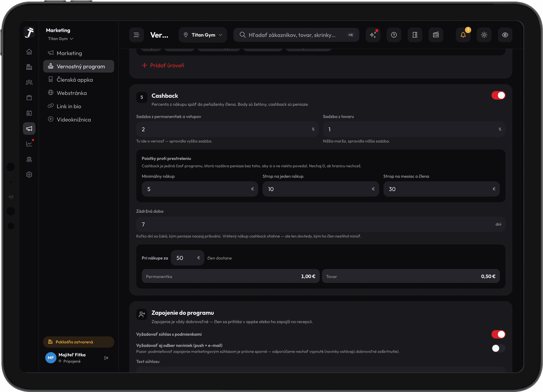
Task: Toggle Vyžadovať súhlas s podmienkami switch
Action: [498, 334]
